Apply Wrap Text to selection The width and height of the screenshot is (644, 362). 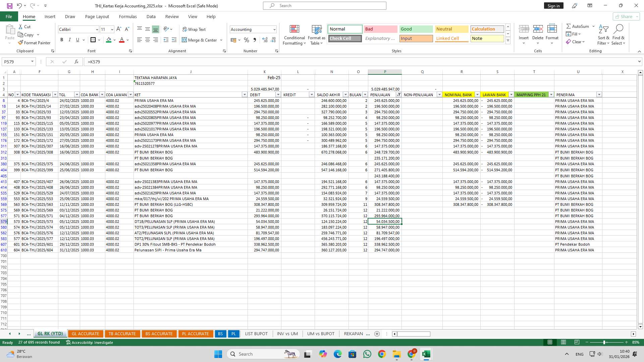tap(194, 29)
